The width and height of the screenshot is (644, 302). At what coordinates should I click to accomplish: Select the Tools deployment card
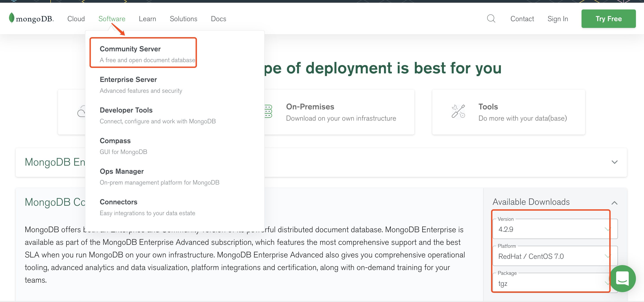pos(509,112)
